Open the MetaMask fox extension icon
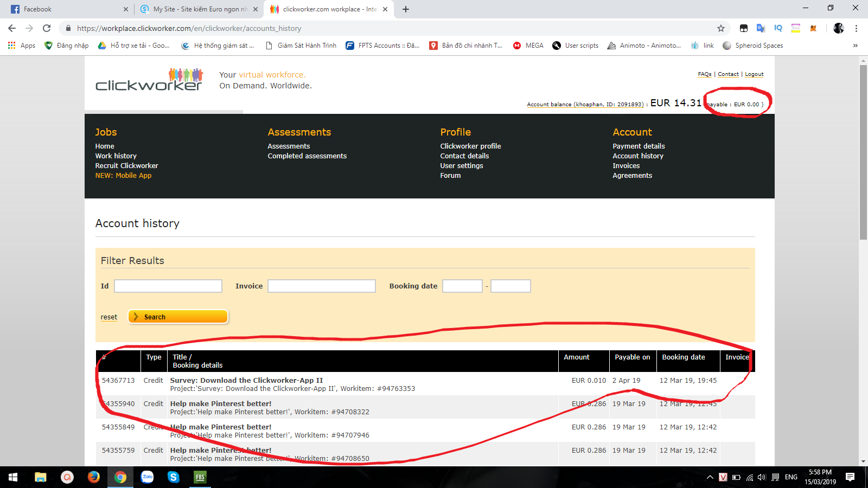 click(813, 28)
